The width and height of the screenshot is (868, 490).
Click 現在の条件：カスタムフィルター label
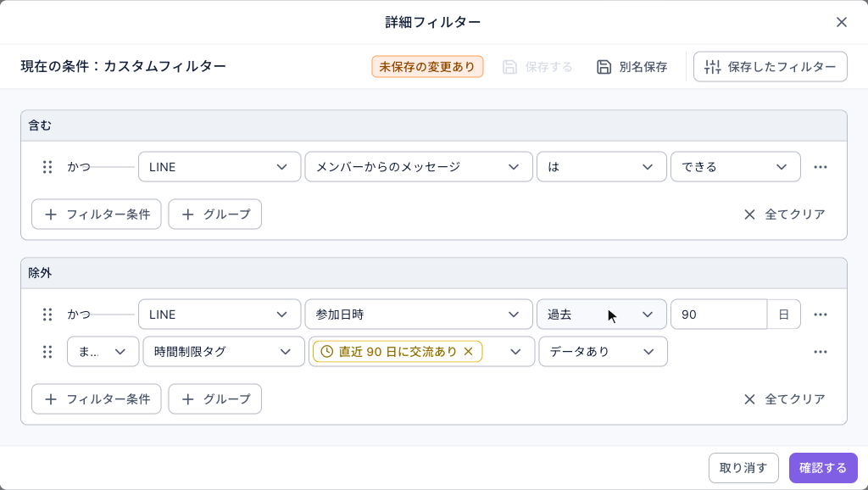point(124,66)
